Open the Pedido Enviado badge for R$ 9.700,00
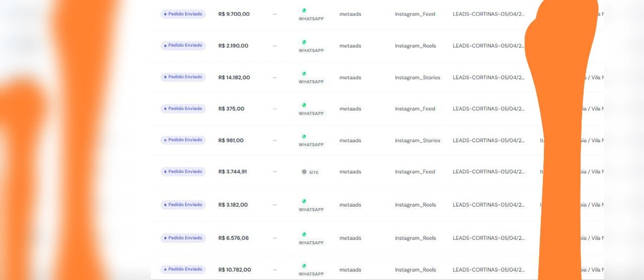Screen dimensions: 644x280 (x=183, y=14)
